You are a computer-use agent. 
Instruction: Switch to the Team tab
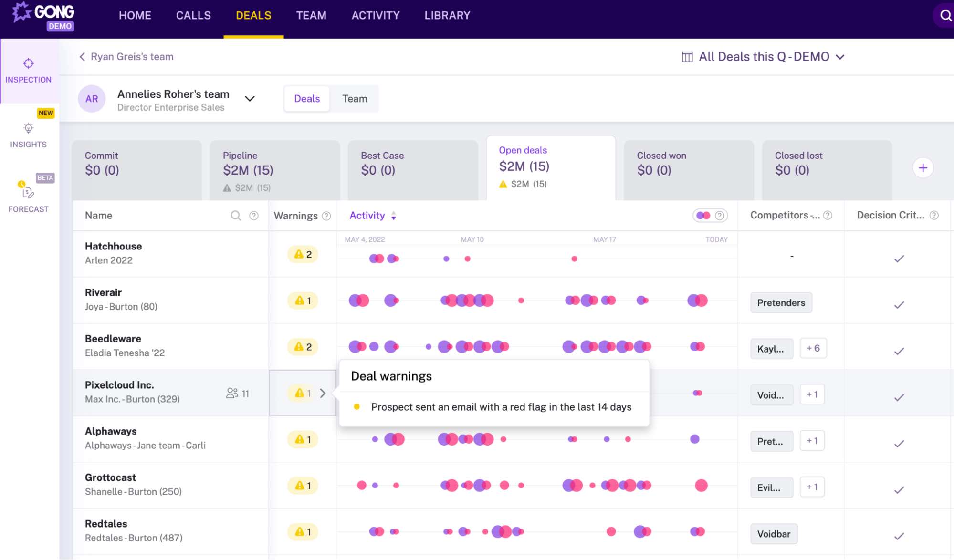pos(354,98)
